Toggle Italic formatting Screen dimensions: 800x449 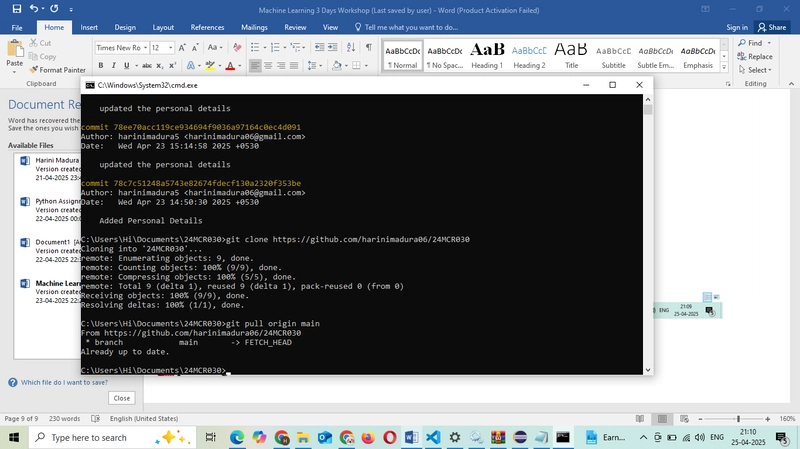coord(113,65)
